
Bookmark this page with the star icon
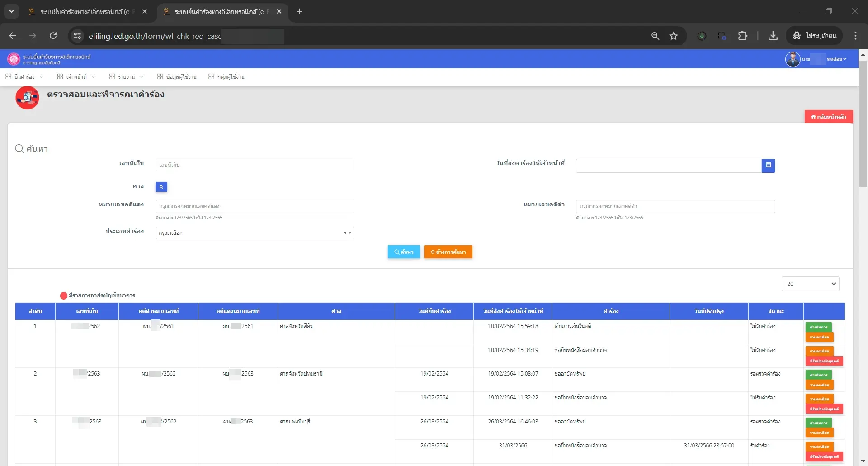(674, 36)
